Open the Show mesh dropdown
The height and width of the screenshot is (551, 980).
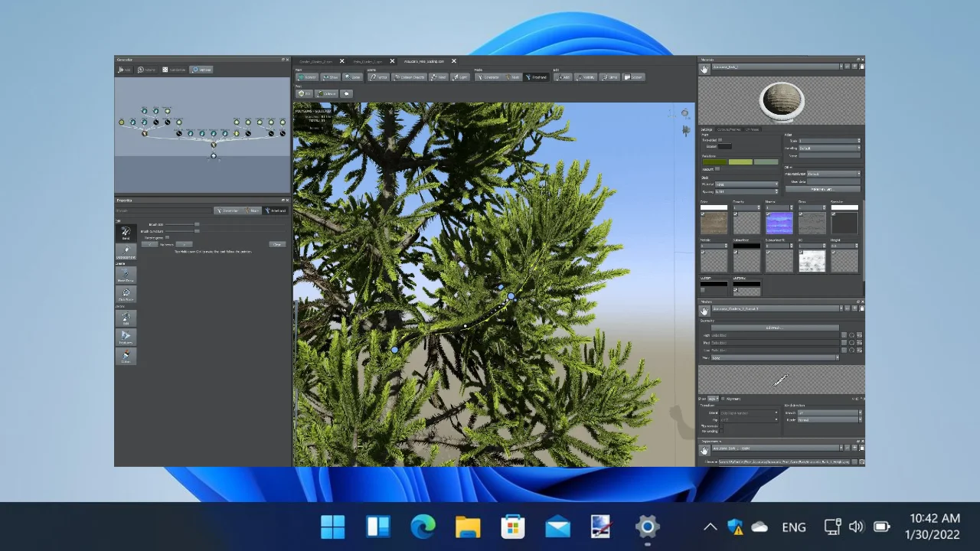(x=713, y=399)
